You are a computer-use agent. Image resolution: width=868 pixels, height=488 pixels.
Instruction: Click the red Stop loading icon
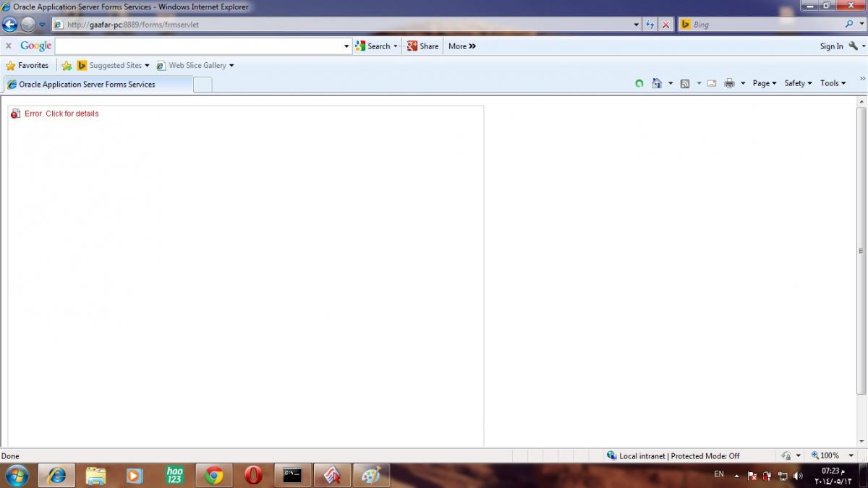click(666, 25)
